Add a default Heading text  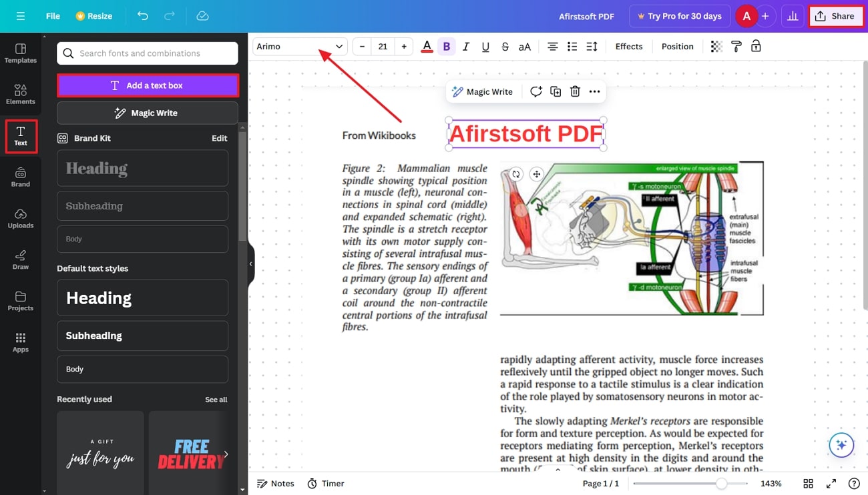point(142,298)
